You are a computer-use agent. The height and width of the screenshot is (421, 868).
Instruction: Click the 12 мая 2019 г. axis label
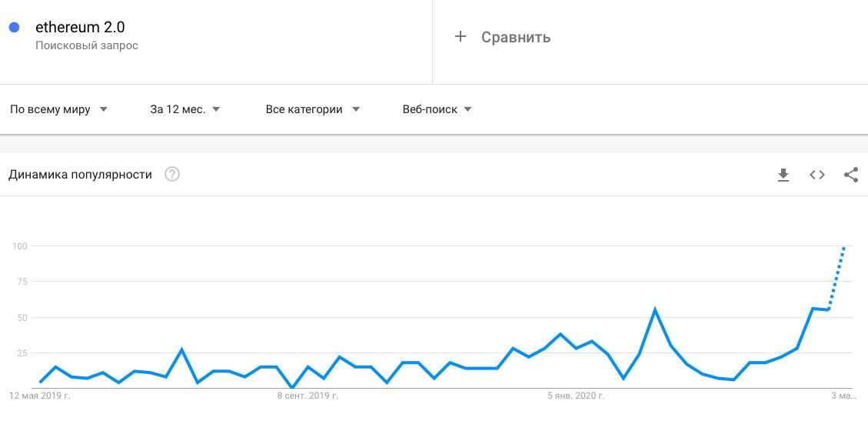pyautogui.click(x=39, y=396)
